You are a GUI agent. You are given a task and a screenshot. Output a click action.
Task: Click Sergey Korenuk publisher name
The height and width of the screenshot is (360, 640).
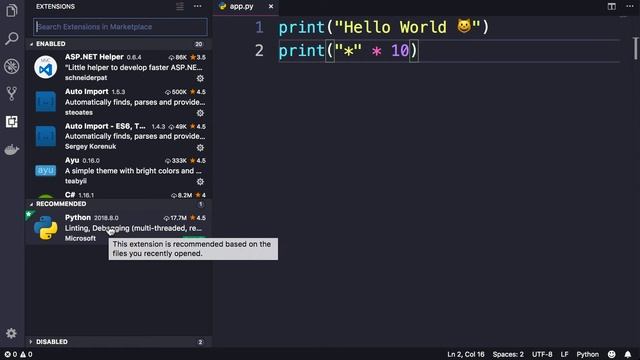point(90,146)
